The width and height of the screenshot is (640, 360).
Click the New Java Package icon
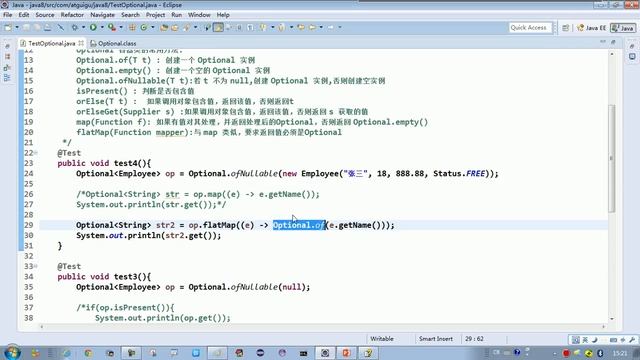click(132, 27)
